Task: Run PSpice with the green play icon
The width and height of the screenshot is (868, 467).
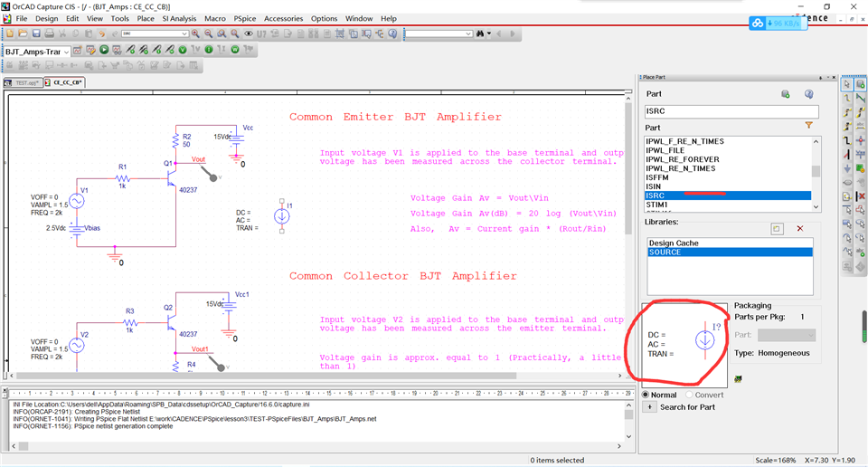Action: (103, 51)
